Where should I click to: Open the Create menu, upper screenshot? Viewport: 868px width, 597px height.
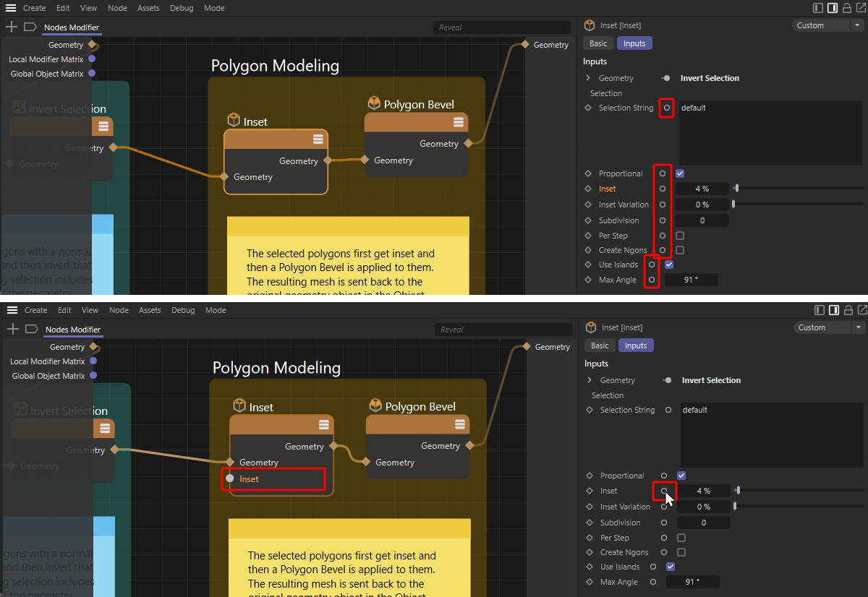[x=35, y=8]
